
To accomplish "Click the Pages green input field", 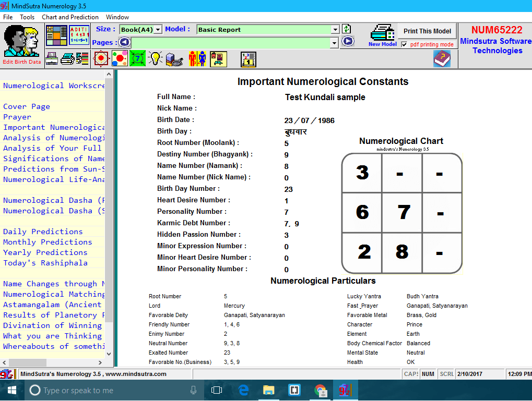I will pos(230,43).
